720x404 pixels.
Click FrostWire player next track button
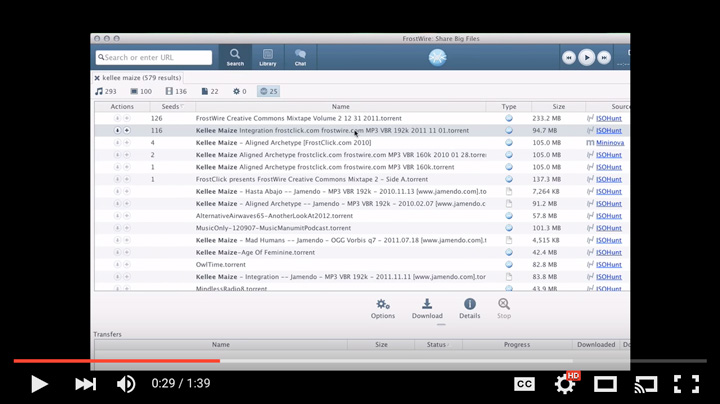(x=604, y=57)
